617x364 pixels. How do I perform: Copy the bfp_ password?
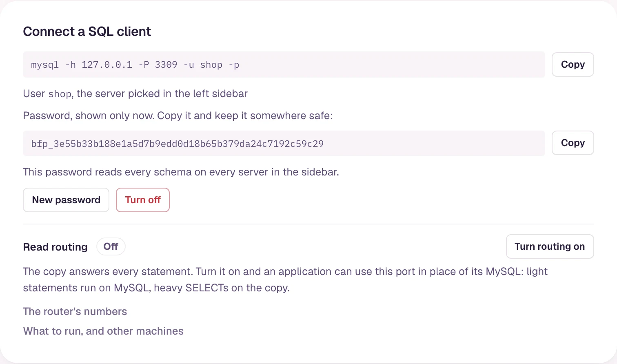point(573,143)
